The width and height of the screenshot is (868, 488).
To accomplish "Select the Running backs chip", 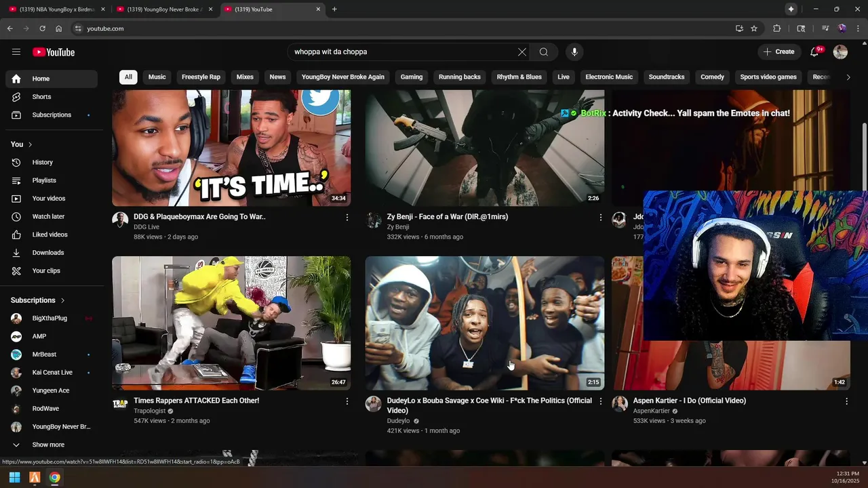I will coord(460,77).
